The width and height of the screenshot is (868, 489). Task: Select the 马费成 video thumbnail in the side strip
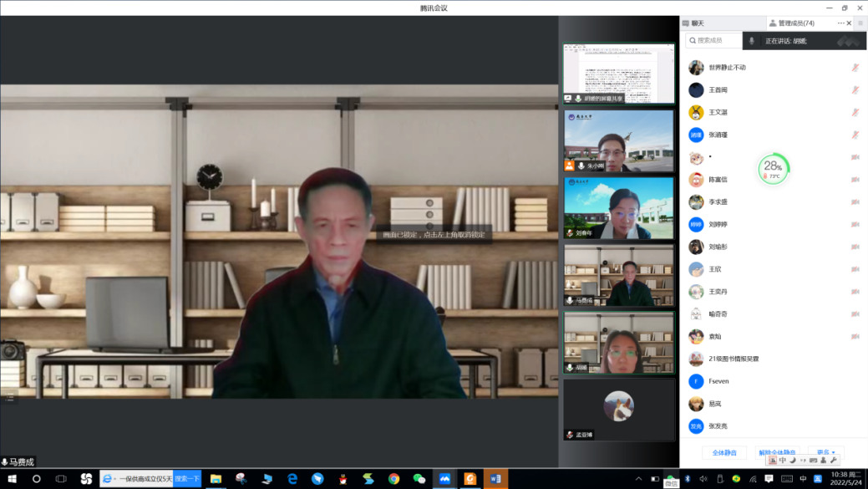pyautogui.click(x=619, y=276)
